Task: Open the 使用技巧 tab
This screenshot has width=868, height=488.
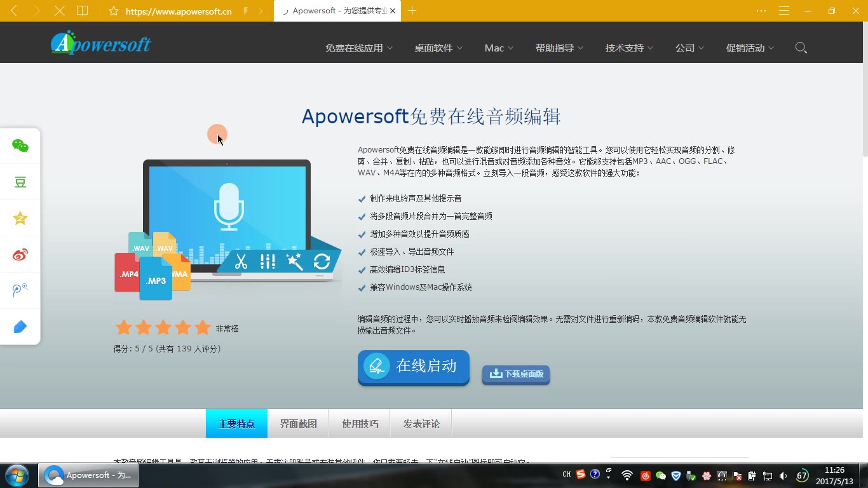Action: (x=360, y=424)
